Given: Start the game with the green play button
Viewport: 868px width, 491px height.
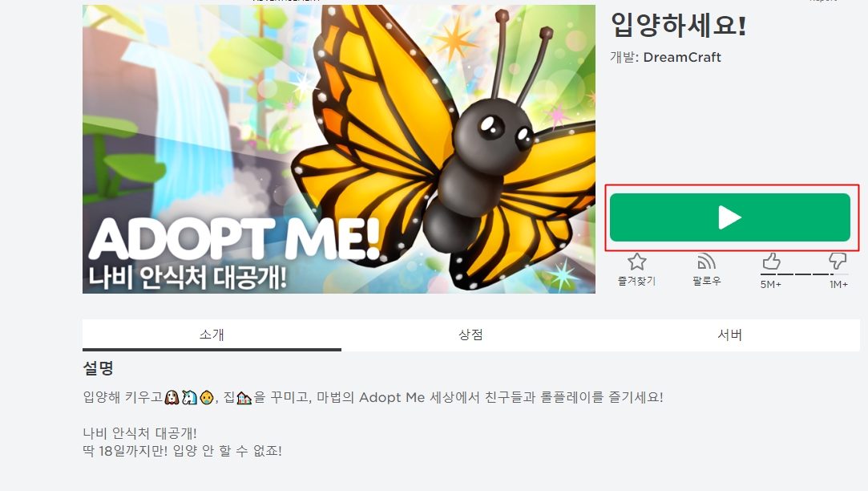Looking at the screenshot, I should click(729, 217).
